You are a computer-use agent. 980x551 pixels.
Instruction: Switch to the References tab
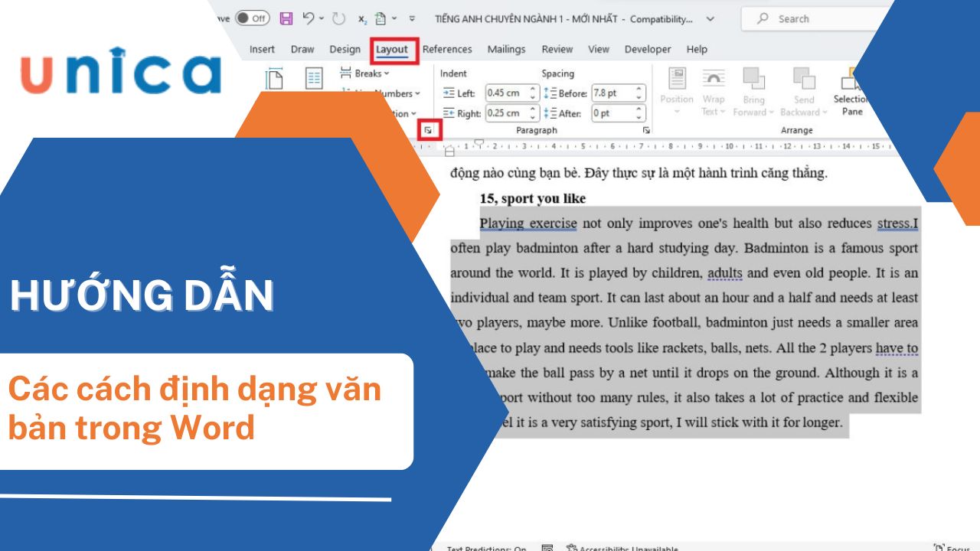click(x=447, y=49)
